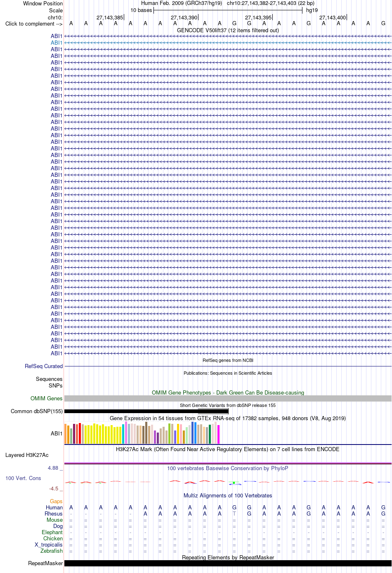Open Repeating Elements by RepeatMasker heading
Screen dimensions: 392x573
pyautogui.click(x=228, y=558)
